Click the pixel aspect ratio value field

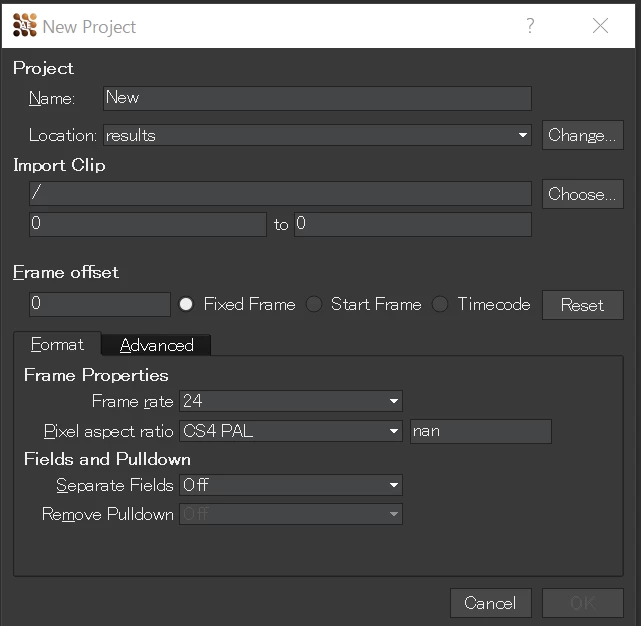pyautogui.click(x=480, y=432)
